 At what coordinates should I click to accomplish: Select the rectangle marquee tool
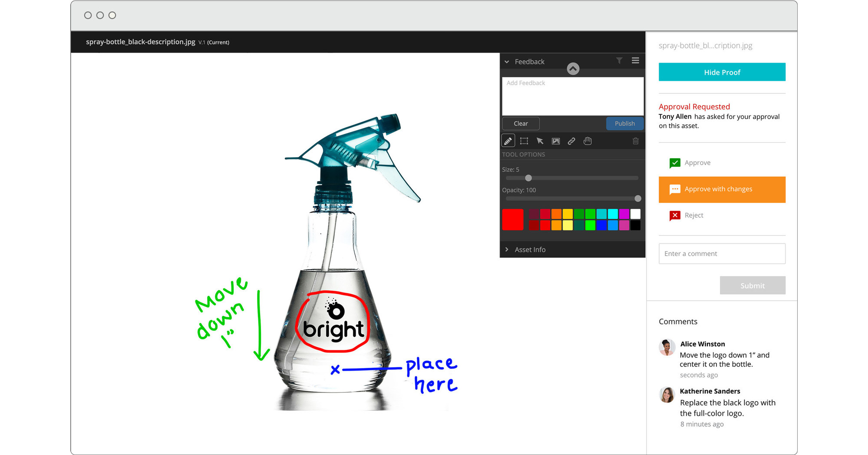[x=524, y=141]
